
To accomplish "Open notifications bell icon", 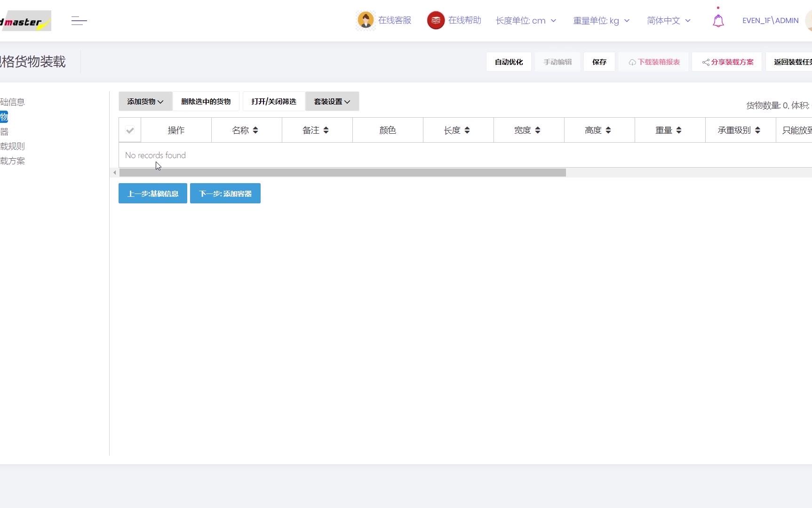I will [x=718, y=21].
